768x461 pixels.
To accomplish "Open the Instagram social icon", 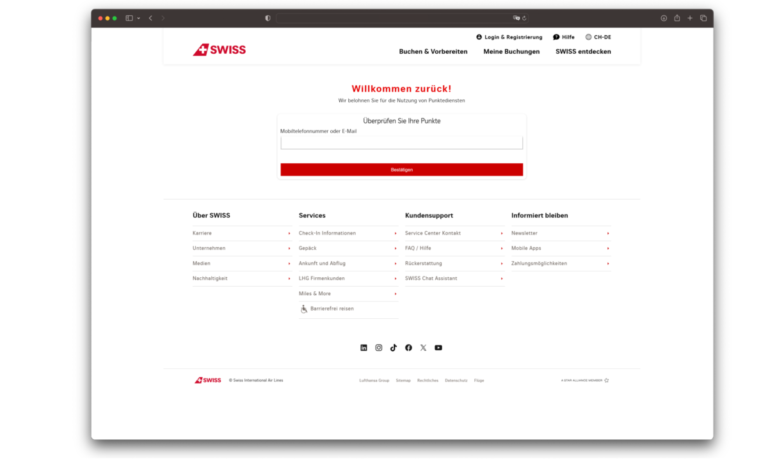I will 379,348.
